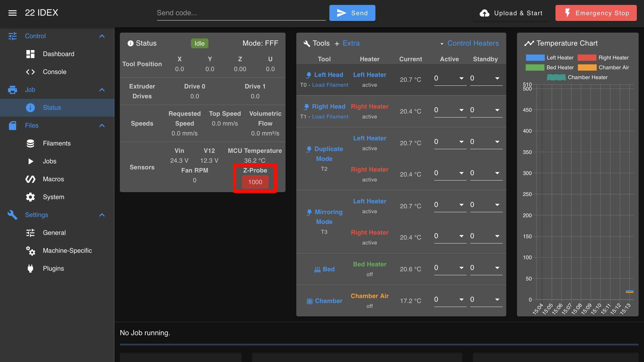Click the Temperature Chart line icon
The width and height of the screenshot is (644, 362).
tap(529, 43)
